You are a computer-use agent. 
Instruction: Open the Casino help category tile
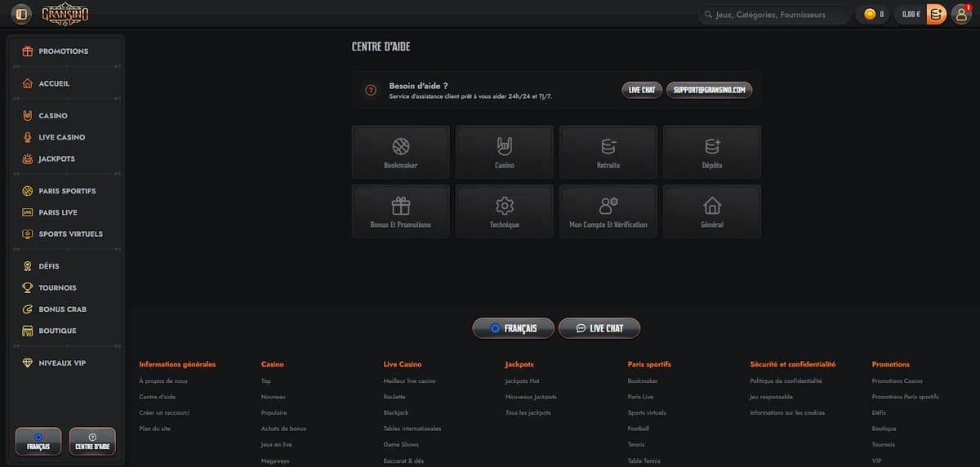point(504,152)
